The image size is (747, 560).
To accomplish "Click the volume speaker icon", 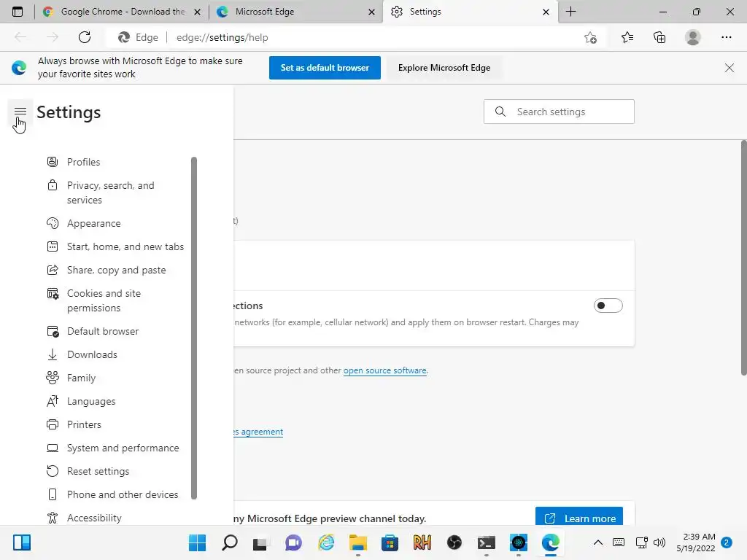I will (x=659, y=542).
